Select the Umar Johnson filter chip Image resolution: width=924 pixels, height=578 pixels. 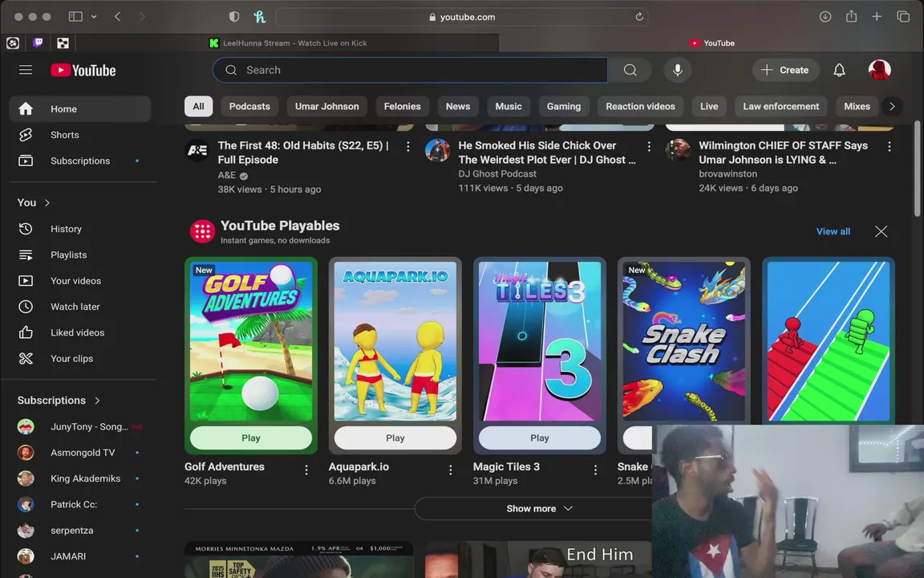pyautogui.click(x=326, y=106)
